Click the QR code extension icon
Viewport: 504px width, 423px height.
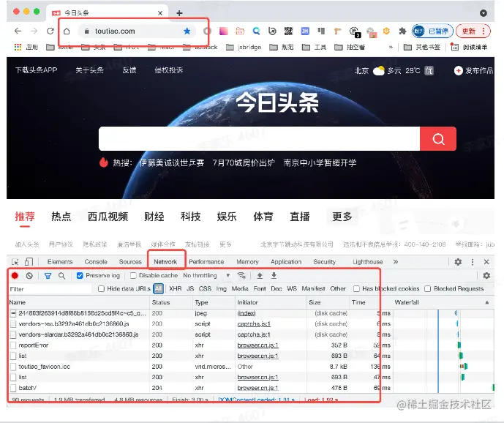(289, 31)
